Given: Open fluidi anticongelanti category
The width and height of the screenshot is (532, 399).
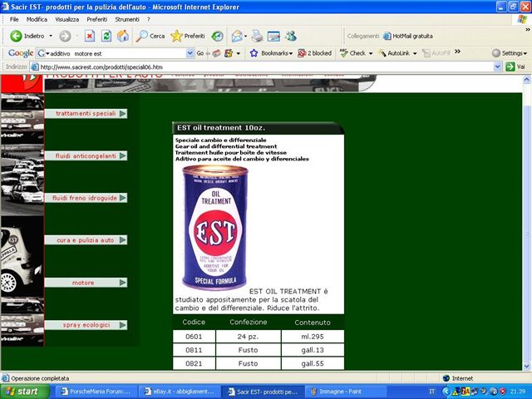Looking at the screenshot, I should [x=86, y=155].
